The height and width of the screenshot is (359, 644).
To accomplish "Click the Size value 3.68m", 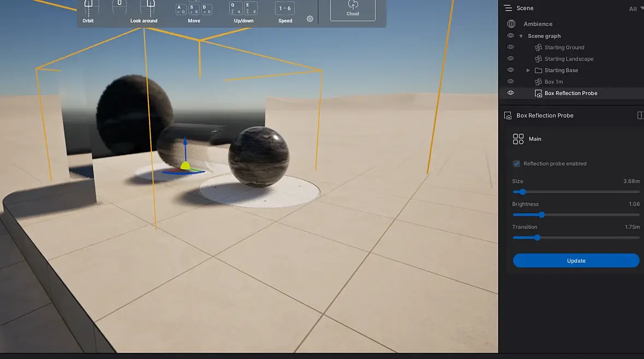I will tap(631, 181).
